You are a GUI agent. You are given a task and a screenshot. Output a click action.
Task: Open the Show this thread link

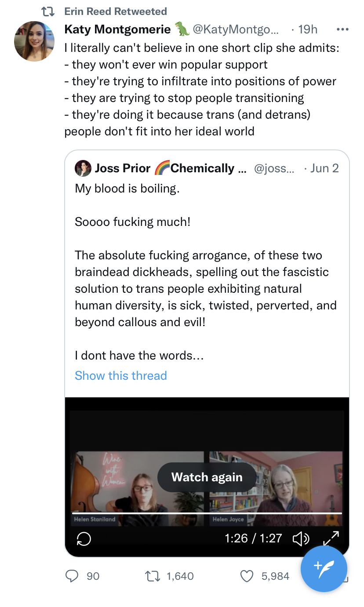tap(121, 375)
